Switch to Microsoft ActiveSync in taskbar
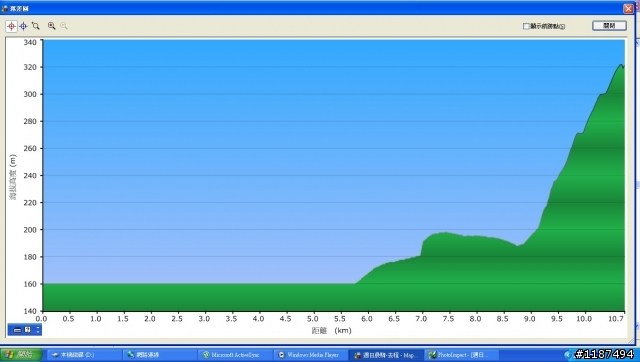The height and width of the screenshot is (362, 640). click(x=235, y=355)
